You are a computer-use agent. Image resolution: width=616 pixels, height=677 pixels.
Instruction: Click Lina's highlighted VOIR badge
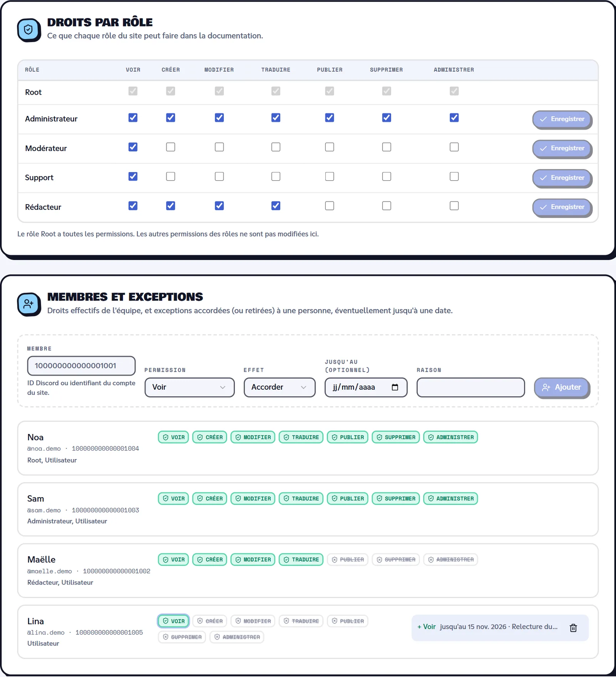point(173,621)
